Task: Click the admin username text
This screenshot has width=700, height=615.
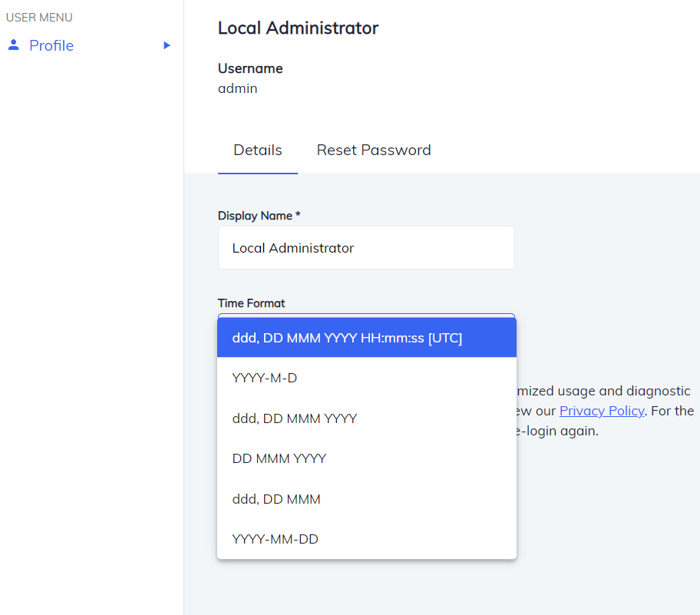Action: (237, 88)
